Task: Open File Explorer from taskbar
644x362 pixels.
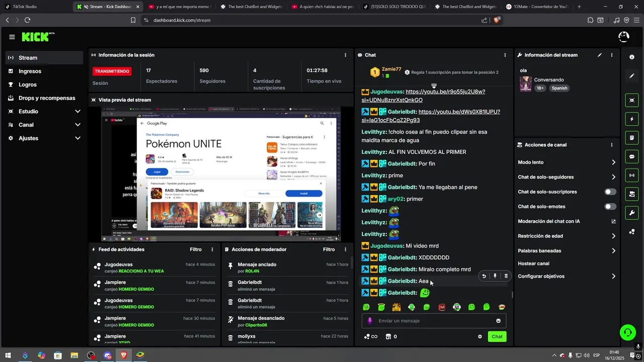Action: (74, 355)
